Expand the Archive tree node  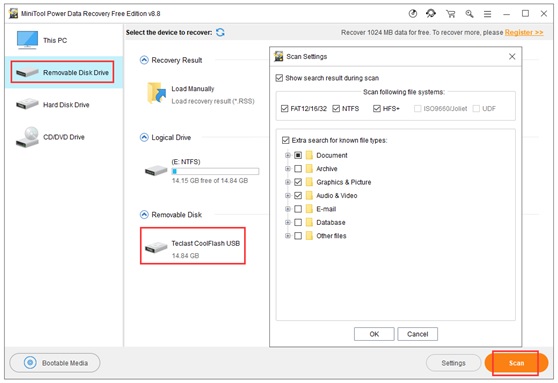(x=288, y=169)
